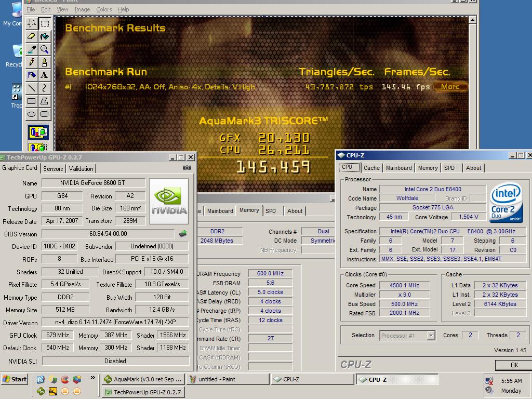The image size is (532, 399).
Task: Select the GPU-Z Graphics Card tab
Action: (x=20, y=168)
